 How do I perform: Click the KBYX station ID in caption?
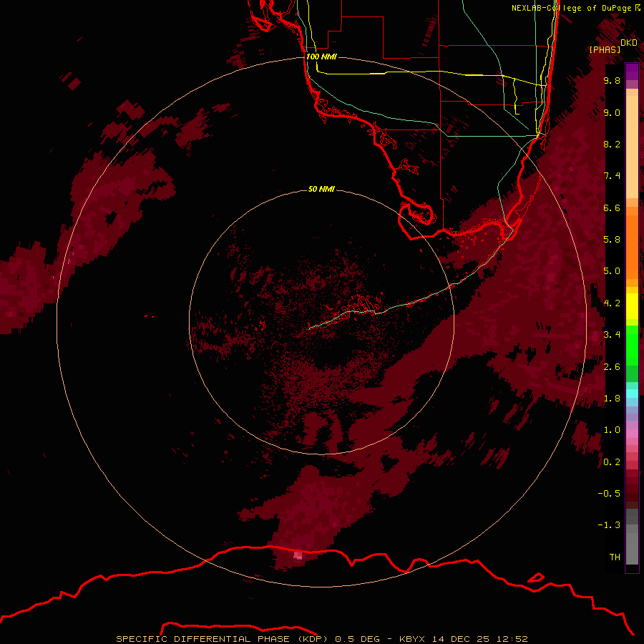click(x=413, y=639)
